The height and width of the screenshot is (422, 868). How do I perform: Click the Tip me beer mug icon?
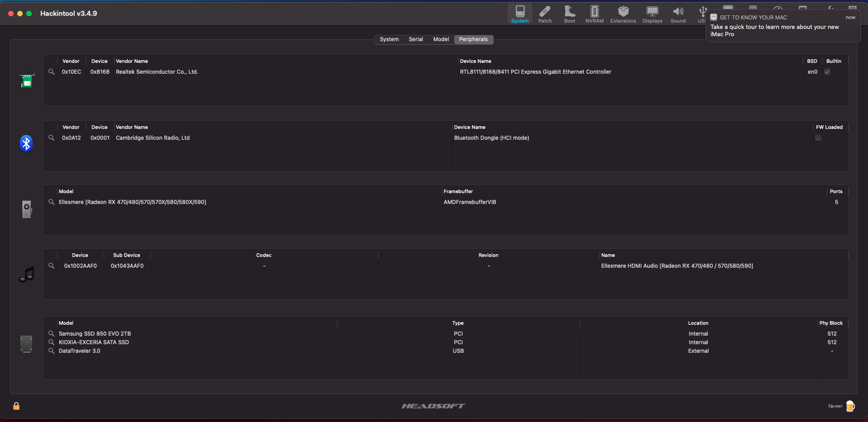coord(850,406)
